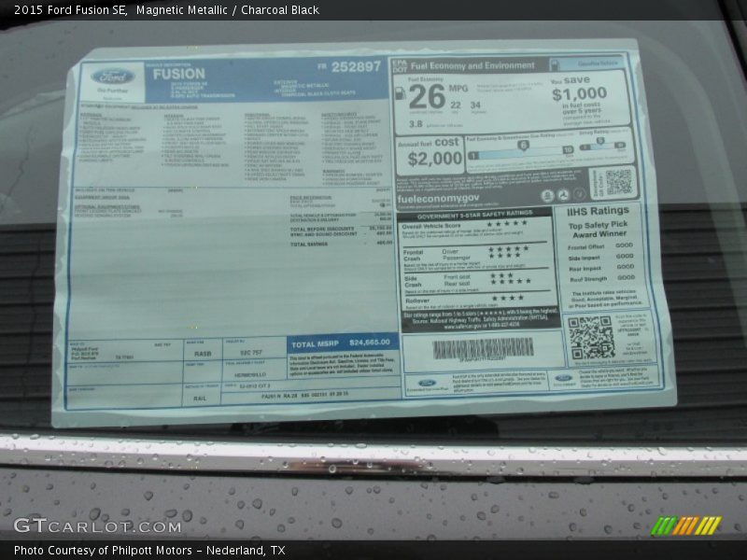
Task: Click the fuel pump icon beside 26 MPG
Action: pyautogui.click(x=401, y=93)
